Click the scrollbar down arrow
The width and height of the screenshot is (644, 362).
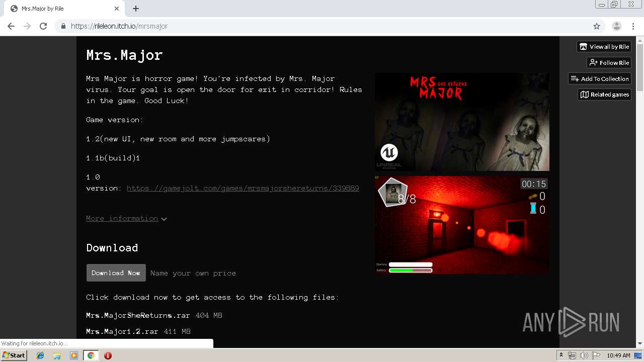(640, 344)
